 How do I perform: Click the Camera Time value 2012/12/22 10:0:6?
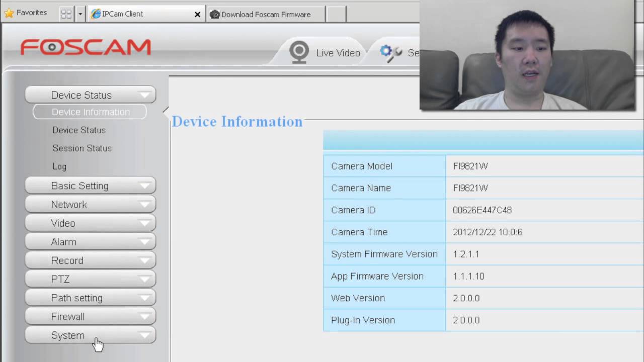click(488, 232)
